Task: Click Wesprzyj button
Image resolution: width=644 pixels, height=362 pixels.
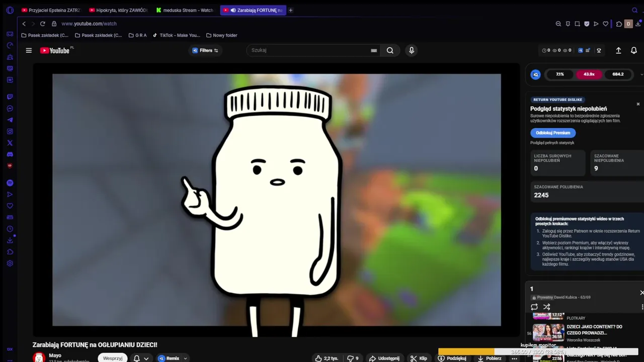Action: tap(113, 358)
